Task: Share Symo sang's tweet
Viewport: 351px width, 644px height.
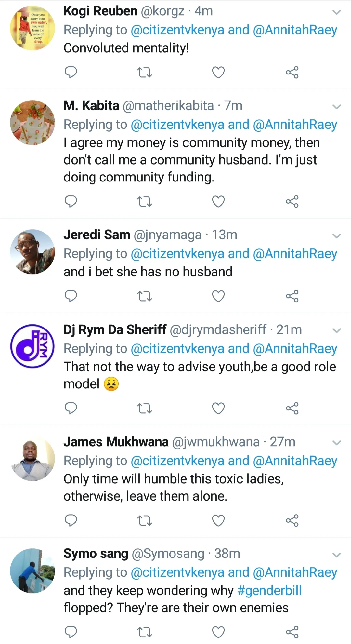Action: (x=292, y=632)
